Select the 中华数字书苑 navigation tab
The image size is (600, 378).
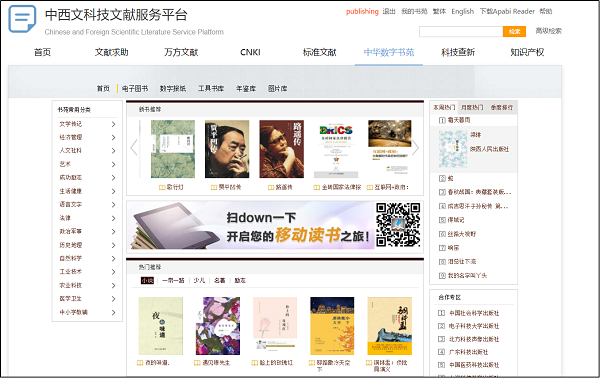[x=389, y=52]
